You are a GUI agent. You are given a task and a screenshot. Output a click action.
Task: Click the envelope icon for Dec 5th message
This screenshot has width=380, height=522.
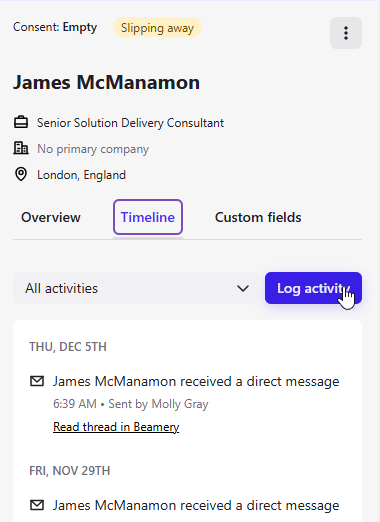(x=37, y=381)
